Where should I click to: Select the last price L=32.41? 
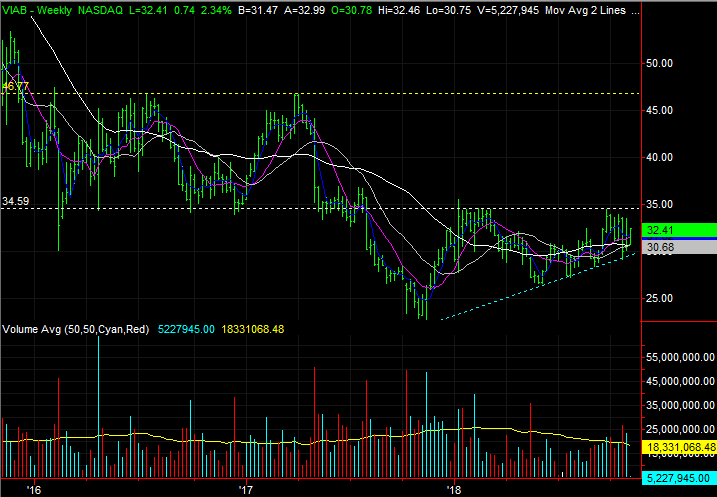(x=148, y=10)
